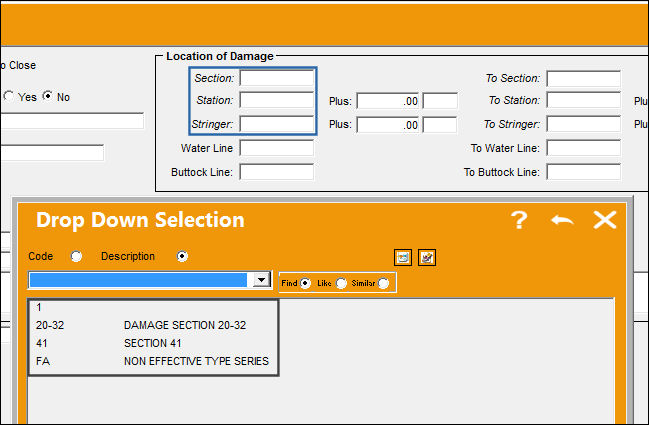The image size is (649, 425).
Task: Select the Yes radio button
Action: coord(9,96)
